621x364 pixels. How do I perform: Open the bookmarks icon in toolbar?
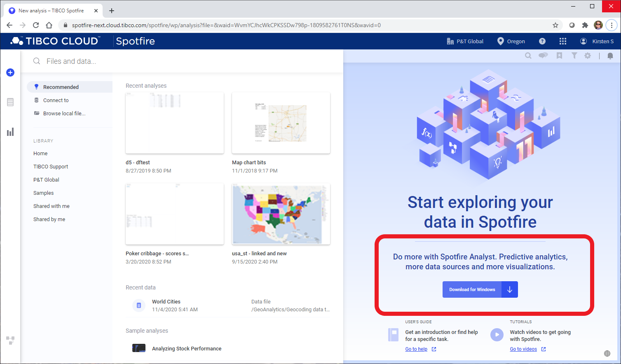click(559, 56)
